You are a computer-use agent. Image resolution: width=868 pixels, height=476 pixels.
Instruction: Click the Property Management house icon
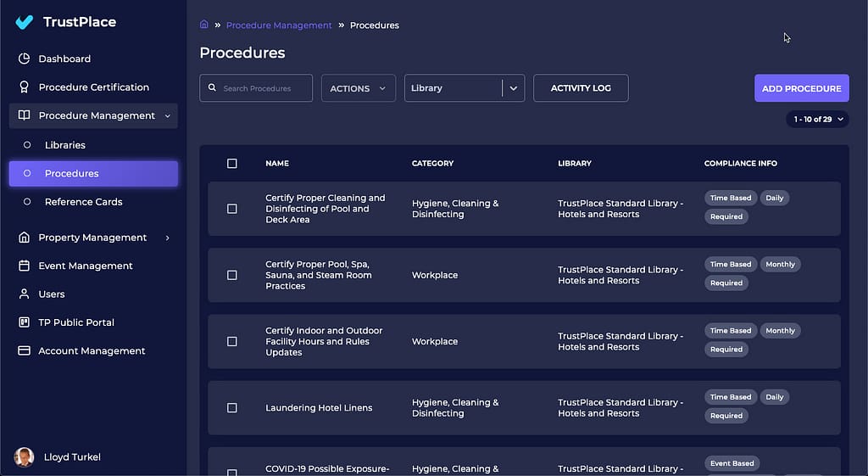coord(24,238)
